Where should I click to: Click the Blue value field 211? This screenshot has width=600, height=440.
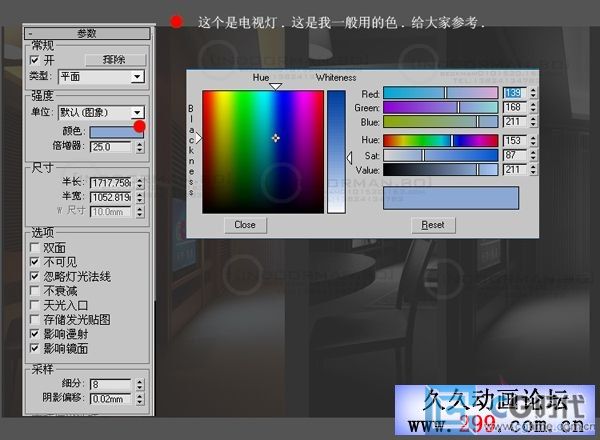coord(514,122)
